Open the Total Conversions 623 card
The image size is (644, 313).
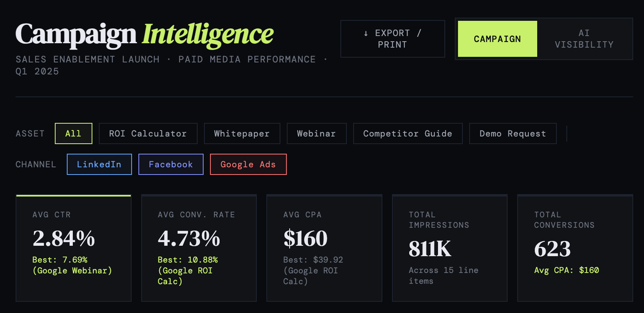pyautogui.click(x=575, y=248)
